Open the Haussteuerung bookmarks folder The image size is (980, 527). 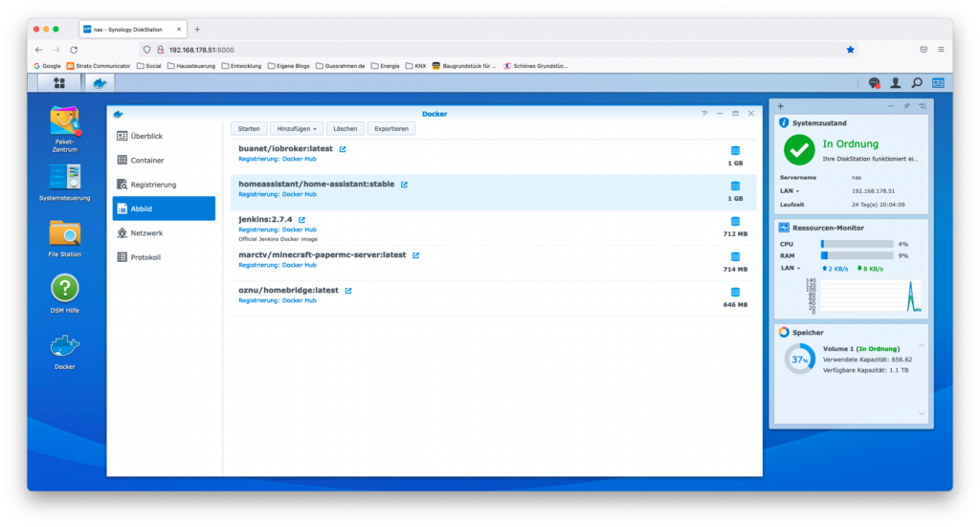click(x=191, y=66)
